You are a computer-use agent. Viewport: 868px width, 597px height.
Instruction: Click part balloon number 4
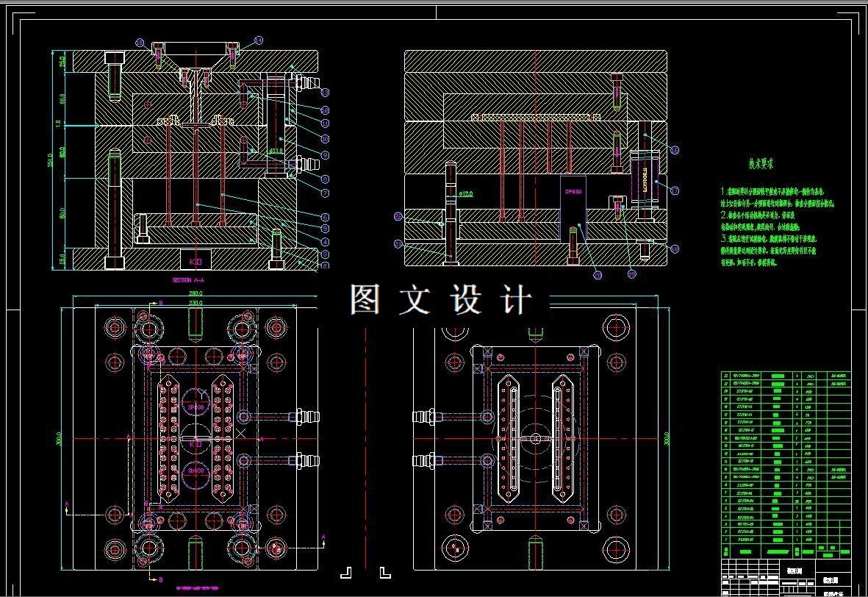tap(325, 242)
